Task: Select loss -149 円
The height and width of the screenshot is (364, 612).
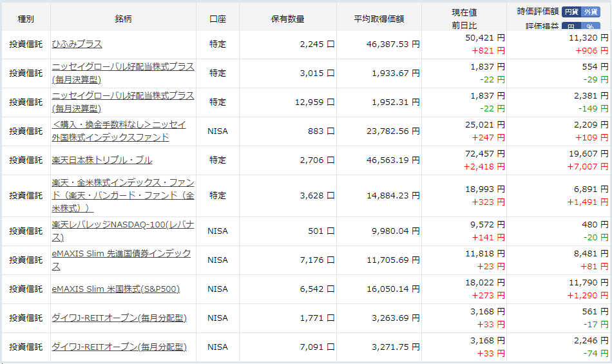Action: [593, 108]
